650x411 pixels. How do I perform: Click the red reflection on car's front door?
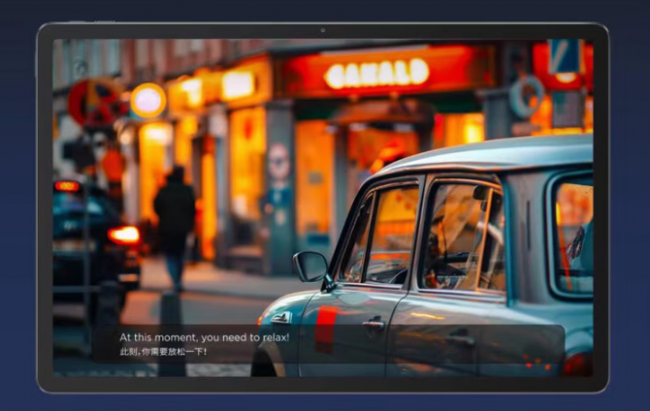tap(327, 329)
